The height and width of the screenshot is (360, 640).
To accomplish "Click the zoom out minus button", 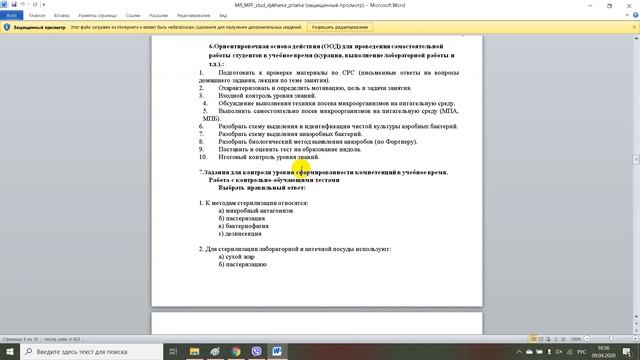I will tap(587, 339).
